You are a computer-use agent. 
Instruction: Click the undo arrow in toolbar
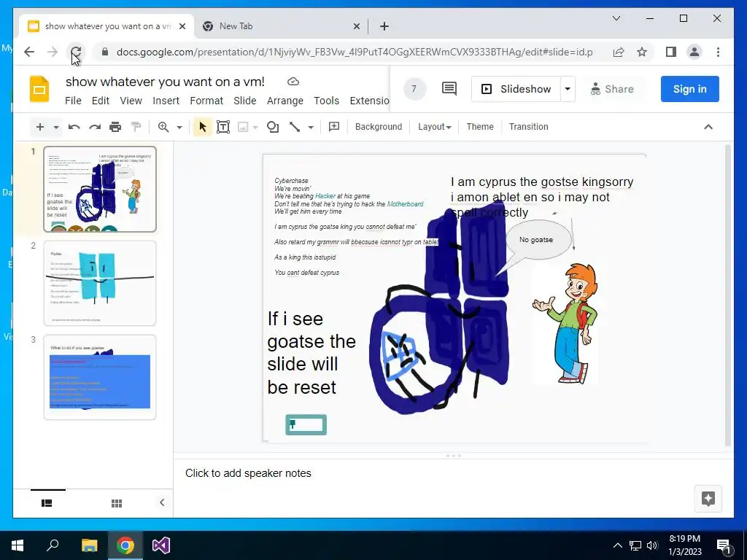(x=74, y=127)
